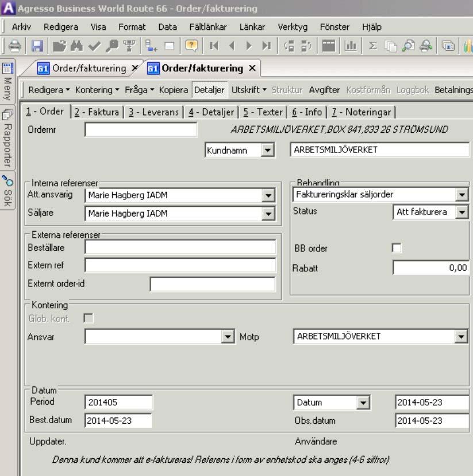
Task: Open the Kontering dropdown button
Action: 97,90
